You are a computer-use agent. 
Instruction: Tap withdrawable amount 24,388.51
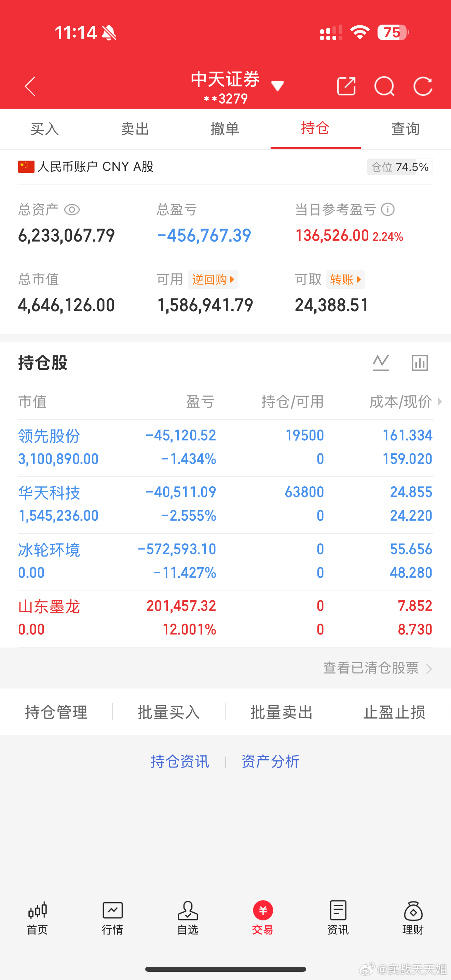click(x=332, y=305)
